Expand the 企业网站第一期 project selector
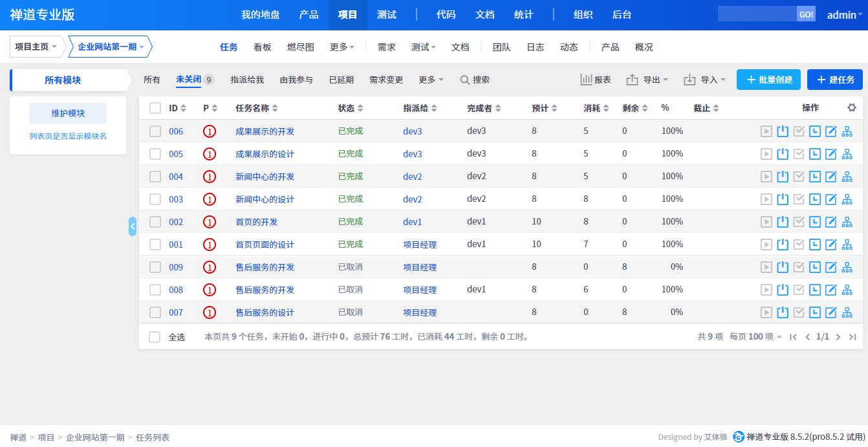 click(x=111, y=47)
